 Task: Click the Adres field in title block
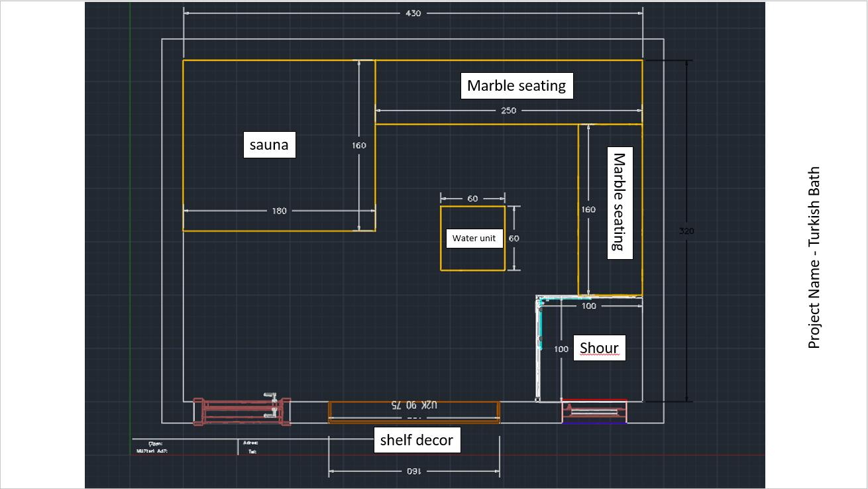pos(250,443)
